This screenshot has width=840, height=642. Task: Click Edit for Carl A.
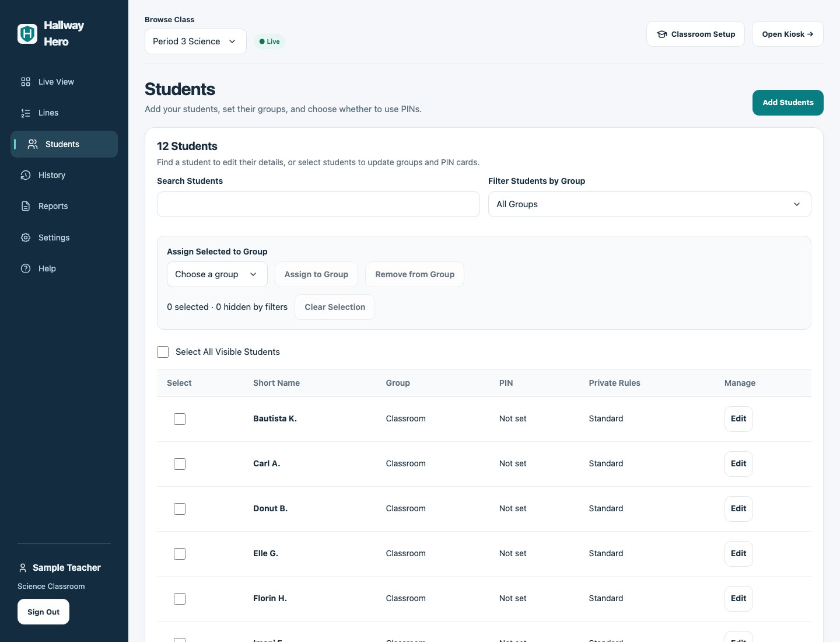coord(738,464)
